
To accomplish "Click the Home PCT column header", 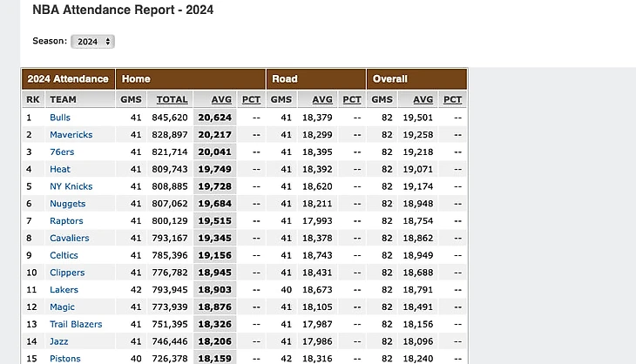I will (251, 99).
